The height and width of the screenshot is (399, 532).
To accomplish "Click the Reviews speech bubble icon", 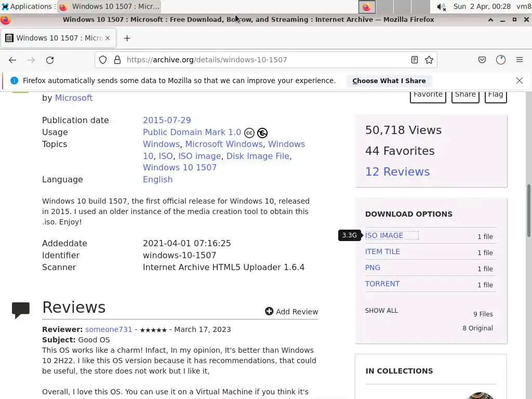I will pyautogui.click(x=21, y=310).
